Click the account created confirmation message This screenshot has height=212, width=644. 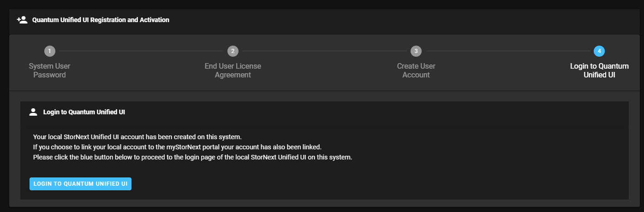click(x=137, y=137)
